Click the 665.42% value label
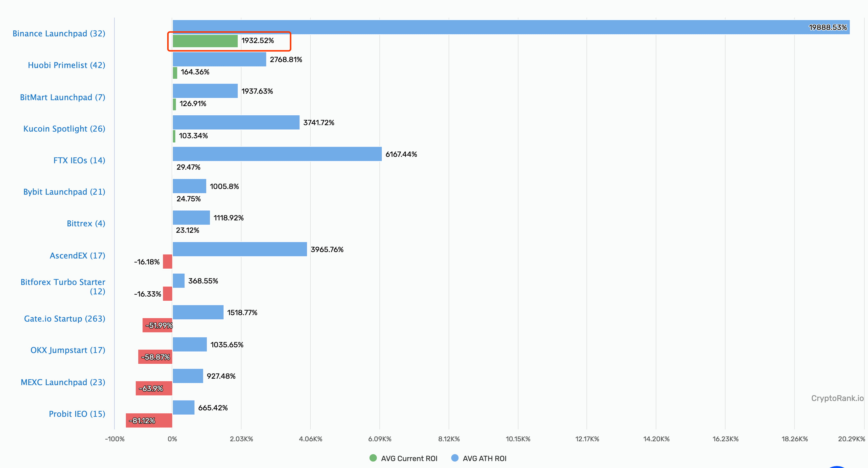868x468 pixels. coord(213,408)
